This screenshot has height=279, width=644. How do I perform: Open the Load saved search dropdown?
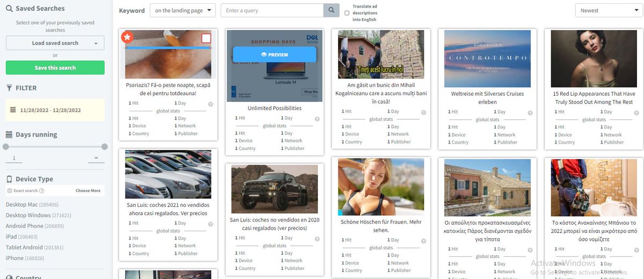55,43
